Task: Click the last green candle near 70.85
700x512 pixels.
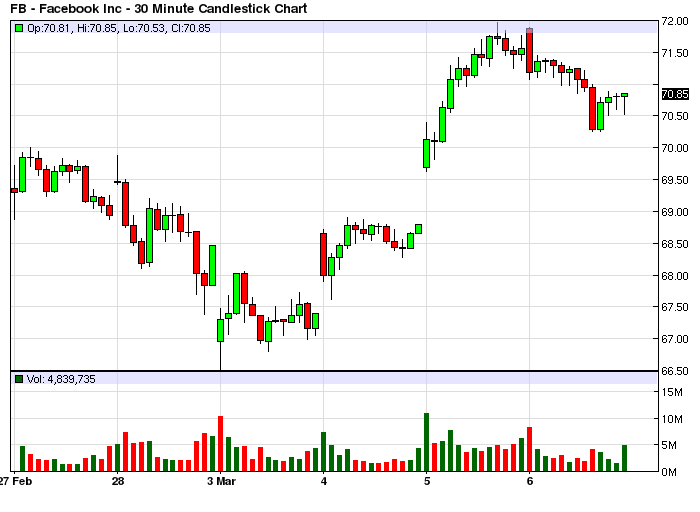Action: [624, 95]
